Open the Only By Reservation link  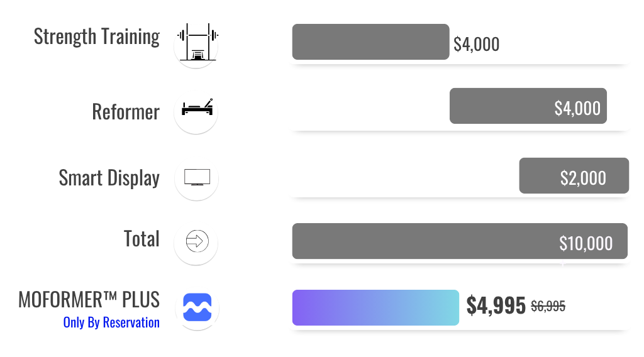pyautogui.click(x=111, y=322)
